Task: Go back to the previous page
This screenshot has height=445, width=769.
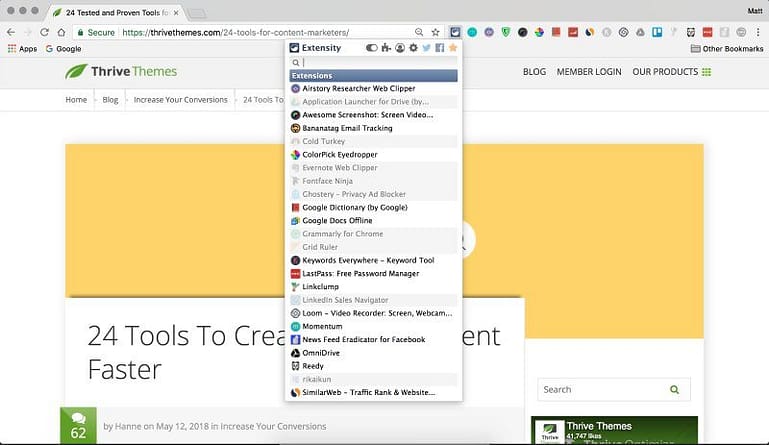Action: 11,32
